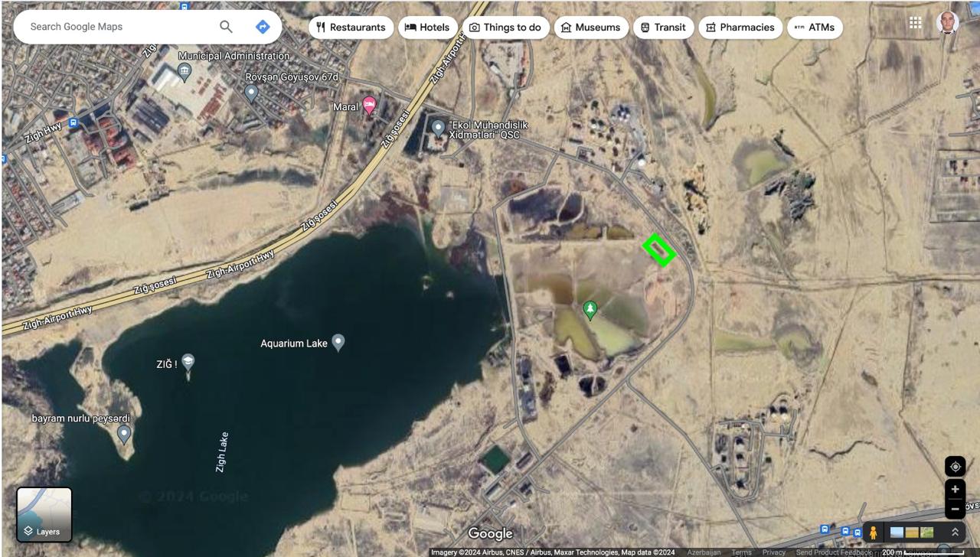980x557 pixels.
Task: Show nearby ATMs
Action: tap(815, 28)
